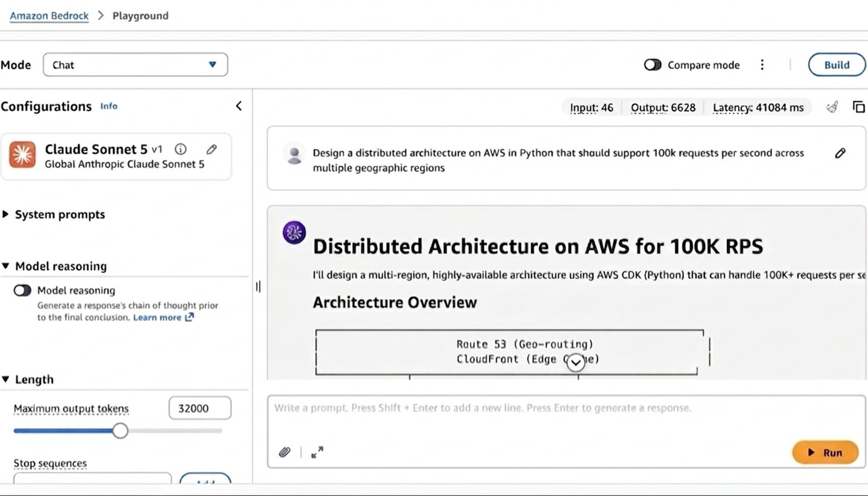868x496 pixels.
Task: Attach a file with paperclip icon
Action: (285, 452)
